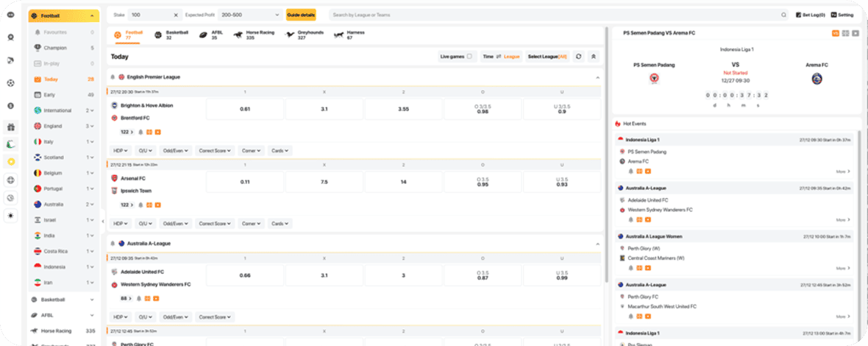Expand England in the sidebar list

click(x=64, y=126)
